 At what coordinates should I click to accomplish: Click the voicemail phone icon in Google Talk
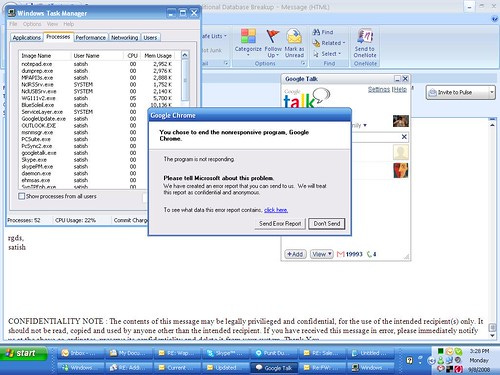tap(369, 254)
